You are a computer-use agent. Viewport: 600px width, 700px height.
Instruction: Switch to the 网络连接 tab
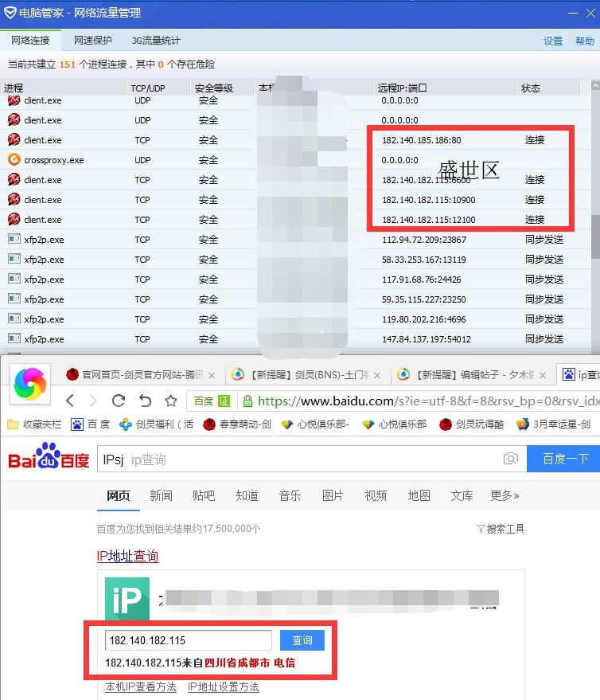tap(30, 40)
